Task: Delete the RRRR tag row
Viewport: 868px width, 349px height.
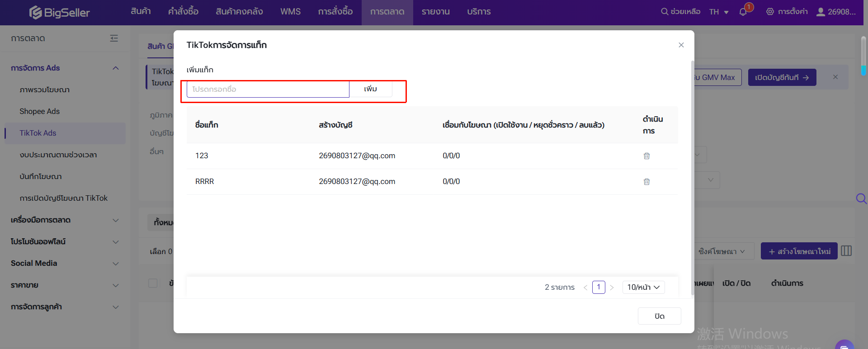Action: [x=646, y=182]
